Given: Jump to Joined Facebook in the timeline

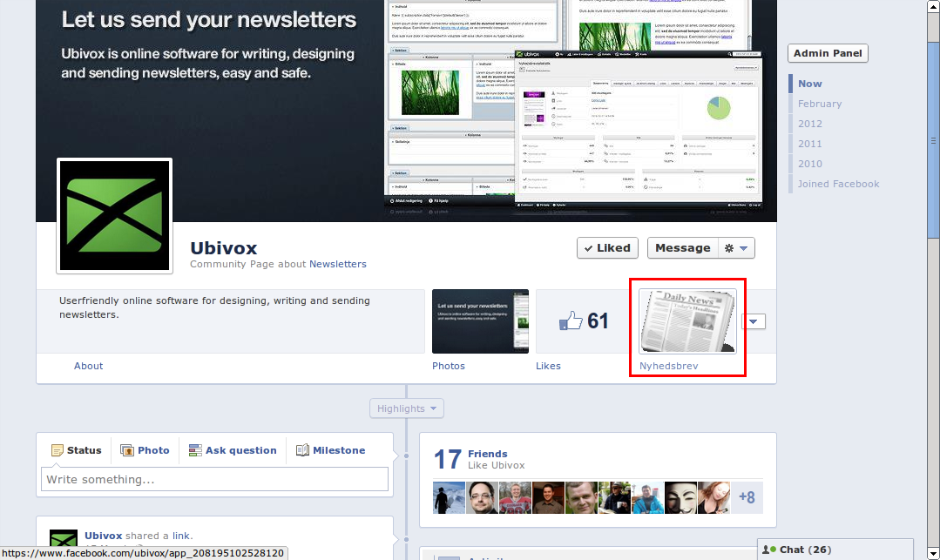Looking at the screenshot, I should [x=838, y=184].
